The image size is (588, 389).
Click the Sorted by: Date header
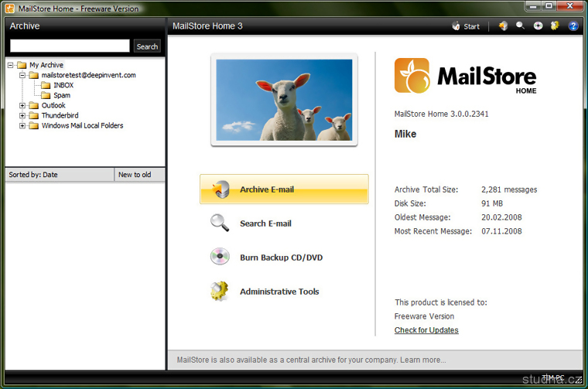point(60,175)
